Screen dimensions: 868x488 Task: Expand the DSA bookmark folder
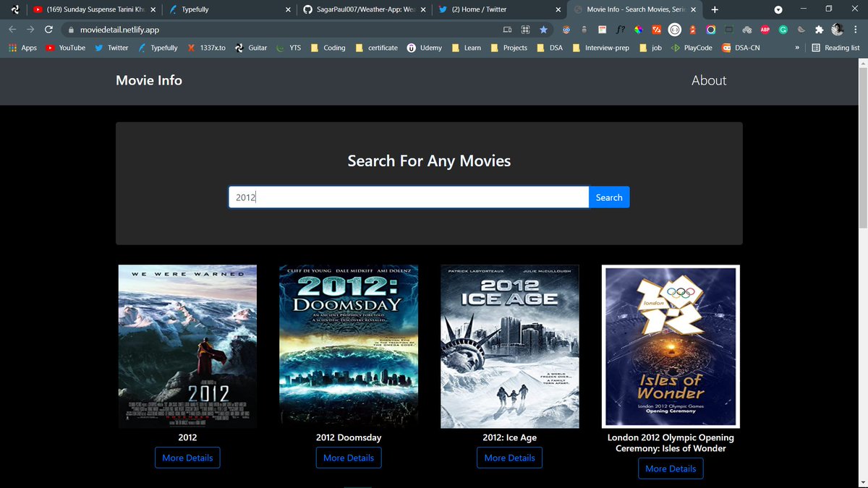(550, 48)
